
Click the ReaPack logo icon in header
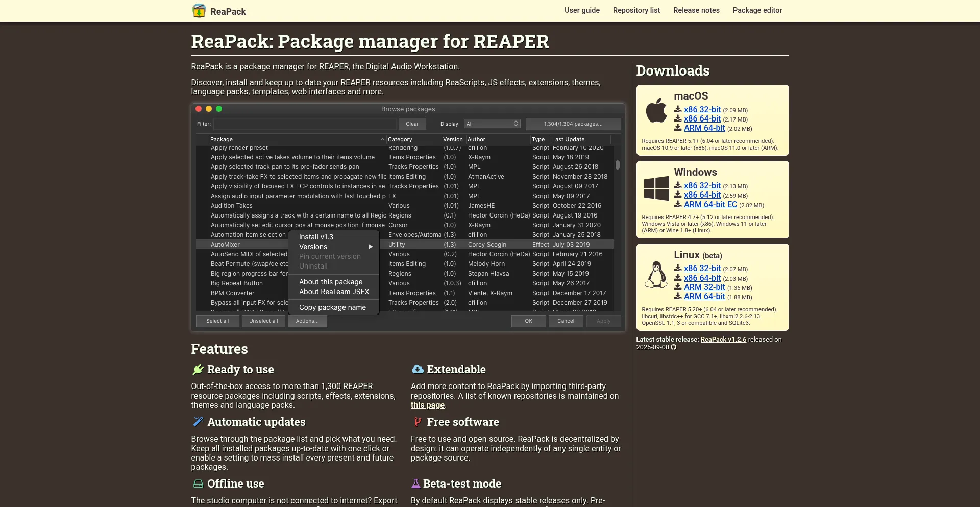(199, 11)
